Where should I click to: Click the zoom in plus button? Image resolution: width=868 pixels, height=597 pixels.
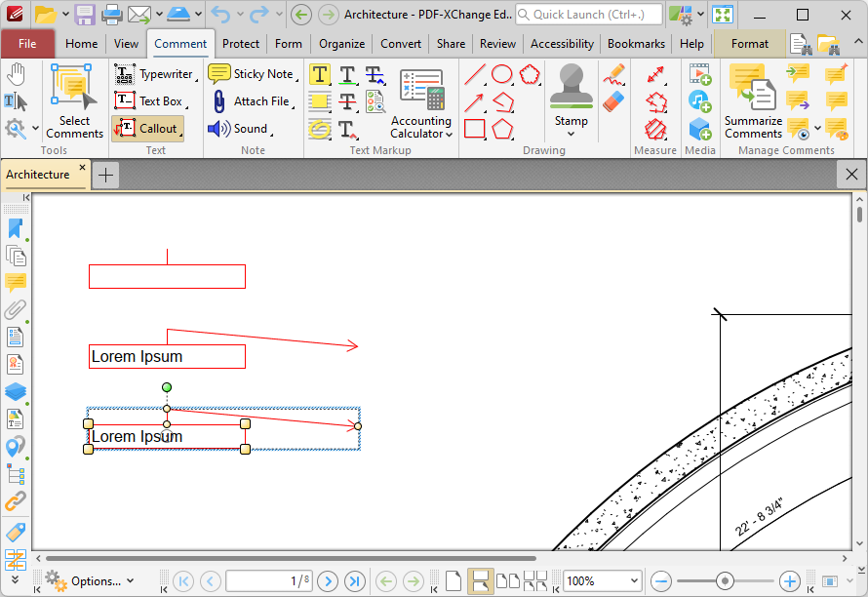[789, 581]
